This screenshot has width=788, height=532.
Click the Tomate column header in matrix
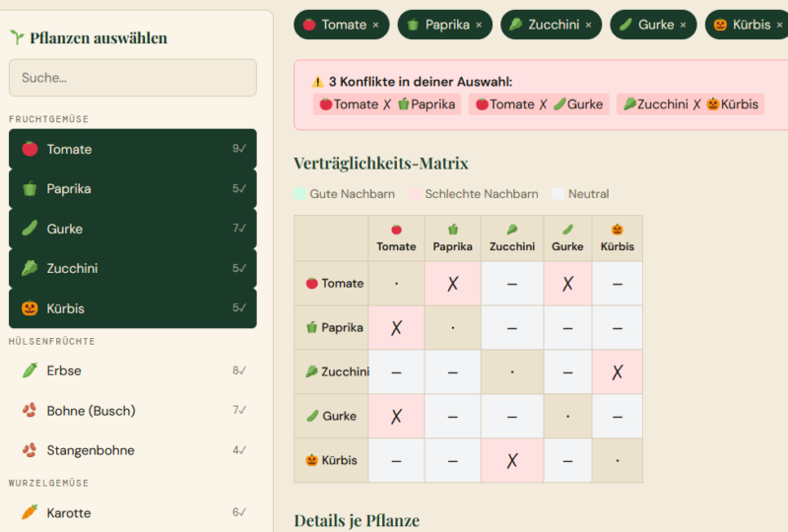397,238
